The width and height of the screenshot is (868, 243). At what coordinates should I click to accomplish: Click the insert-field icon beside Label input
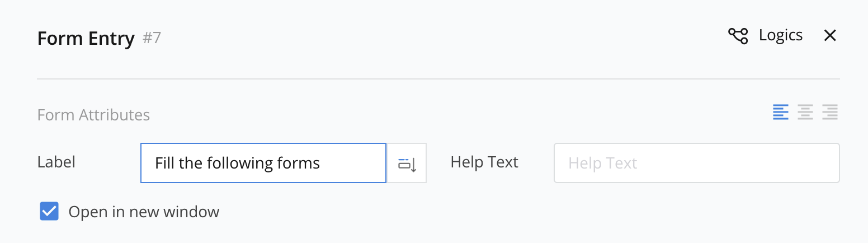[x=407, y=163]
